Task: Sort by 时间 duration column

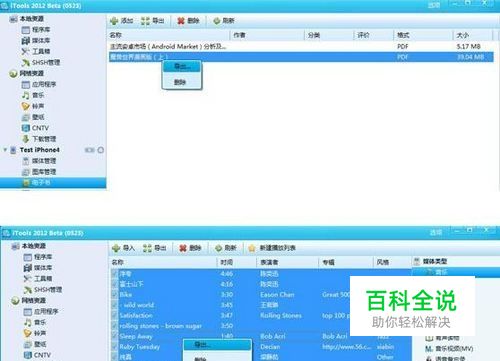Action: pyautogui.click(x=237, y=262)
